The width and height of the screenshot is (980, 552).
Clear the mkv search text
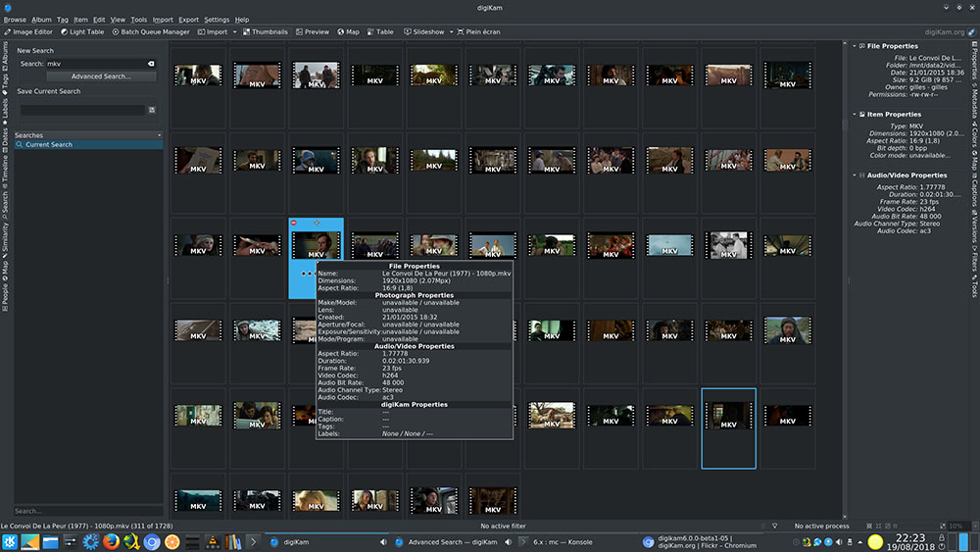[x=151, y=64]
